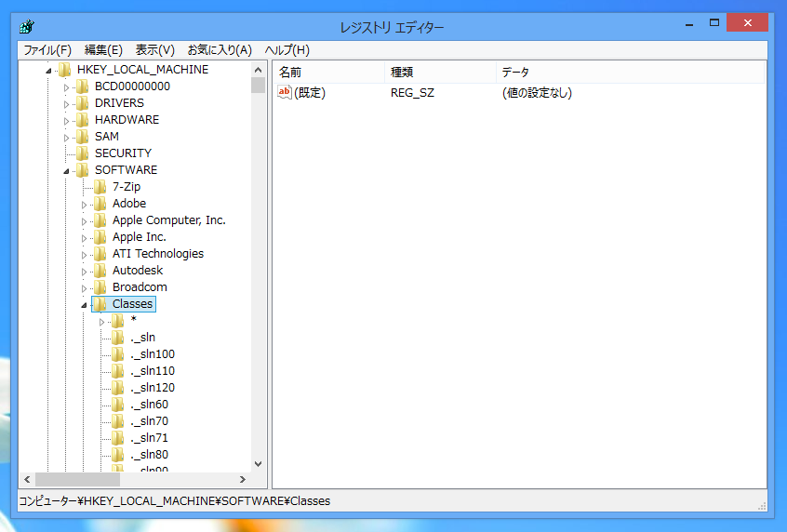This screenshot has height=532, width=787.
Task: Open the ファイル(F) menu
Action: click(47, 50)
